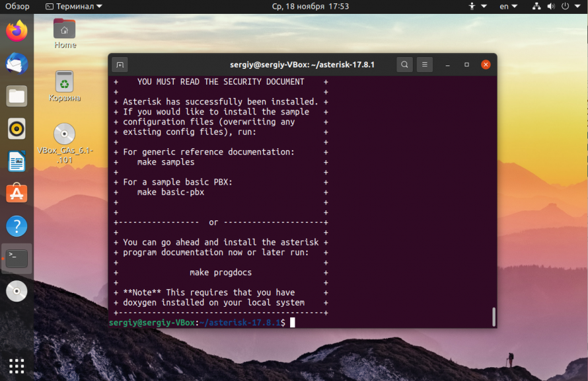Open the terminal search tool
The height and width of the screenshot is (381, 588).
(404, 65)
